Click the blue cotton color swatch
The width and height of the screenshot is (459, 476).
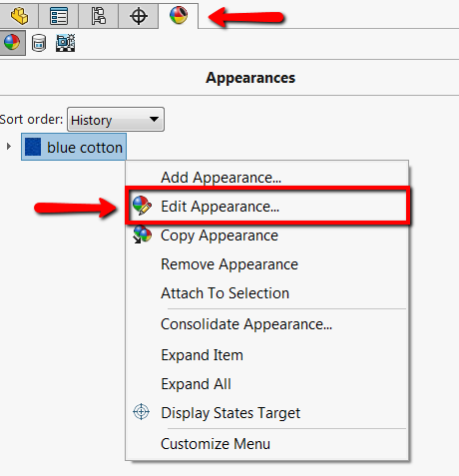tap(33, 147)
